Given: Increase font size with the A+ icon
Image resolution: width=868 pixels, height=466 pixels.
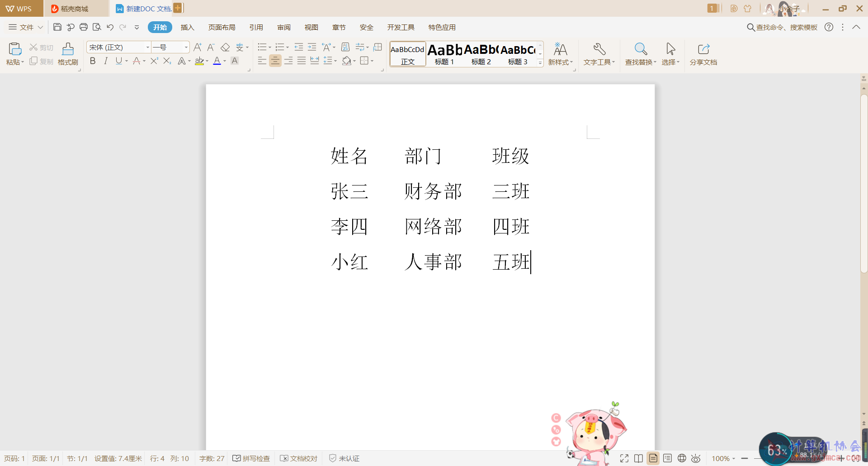Looking at the screenshot, I should pos(198,47).
